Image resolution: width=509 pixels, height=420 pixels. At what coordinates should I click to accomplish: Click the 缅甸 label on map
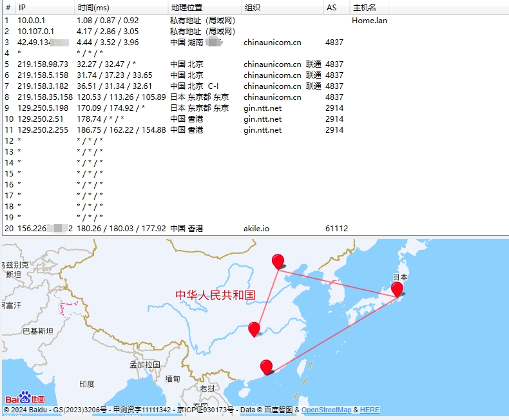173,379
